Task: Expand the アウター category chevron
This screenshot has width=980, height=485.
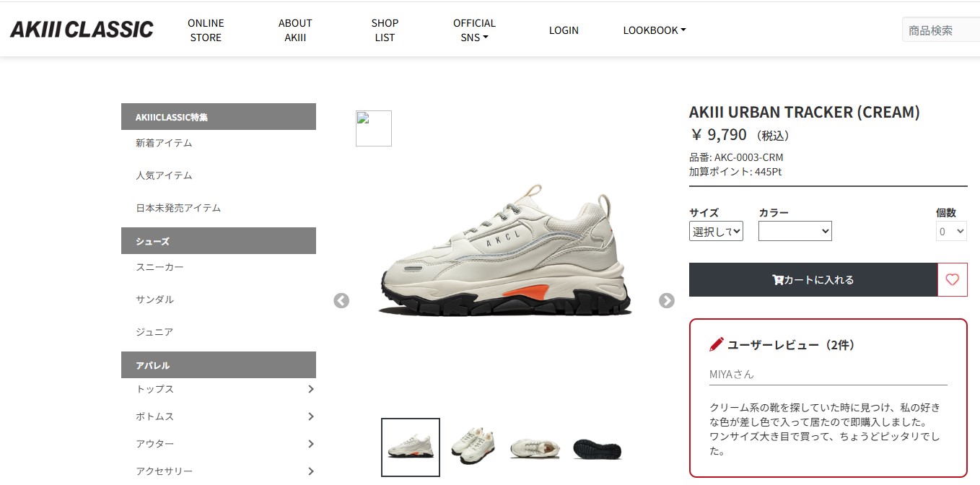Action: point(311,444)
